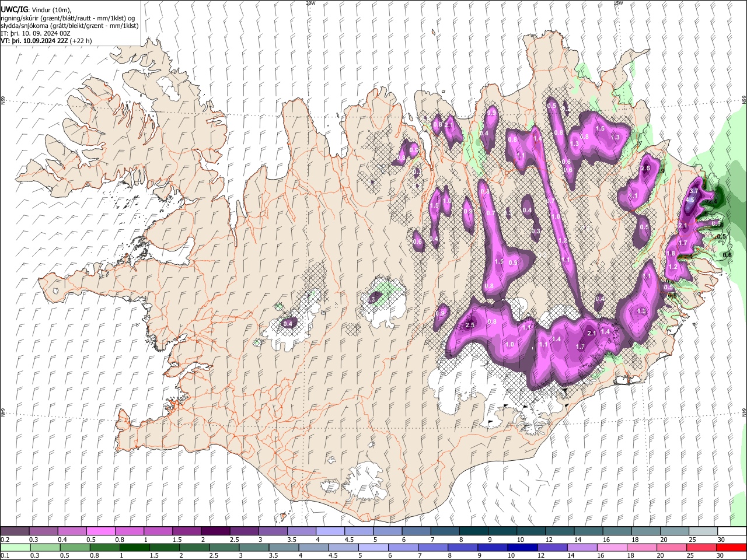Click the 2.5 map value in the southern purple band
The height and width of the screenshot is (560, 747).
tap(470, 325)
